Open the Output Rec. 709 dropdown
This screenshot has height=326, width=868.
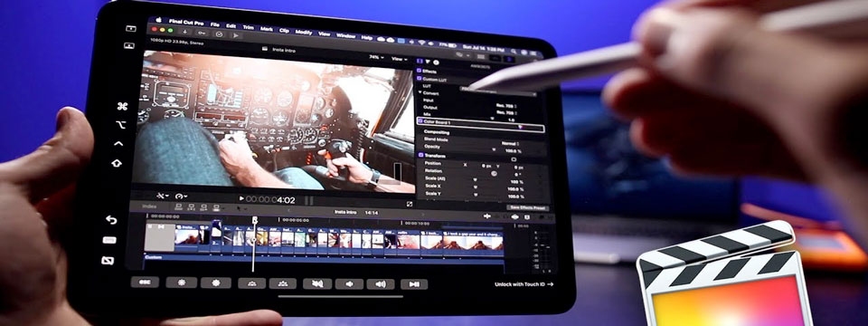[506, 112]
